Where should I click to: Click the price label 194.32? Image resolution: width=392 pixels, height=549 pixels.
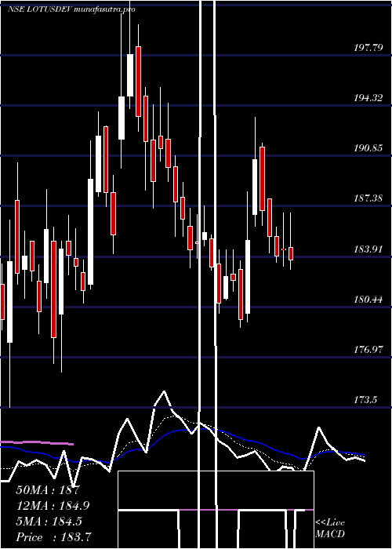coord(368,98)
